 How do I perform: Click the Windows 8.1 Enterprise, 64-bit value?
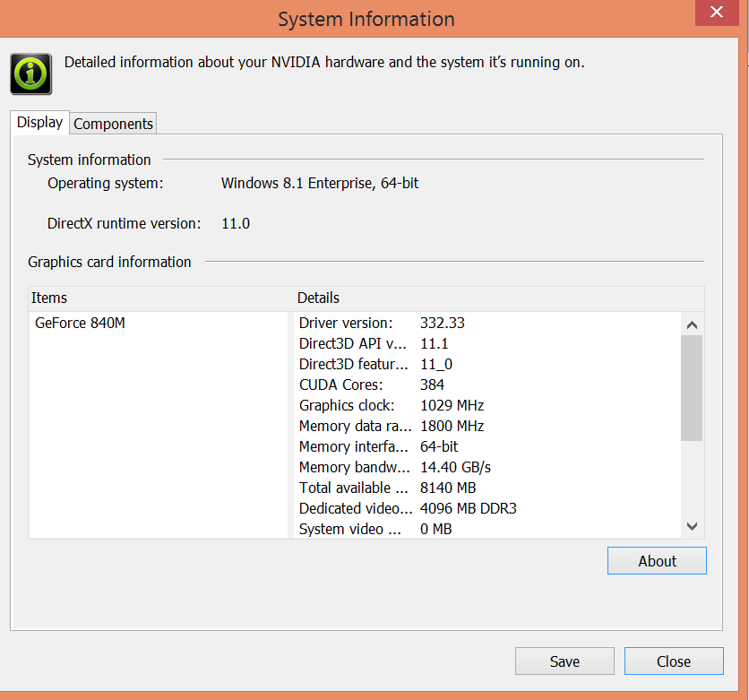tap(320, 184)
